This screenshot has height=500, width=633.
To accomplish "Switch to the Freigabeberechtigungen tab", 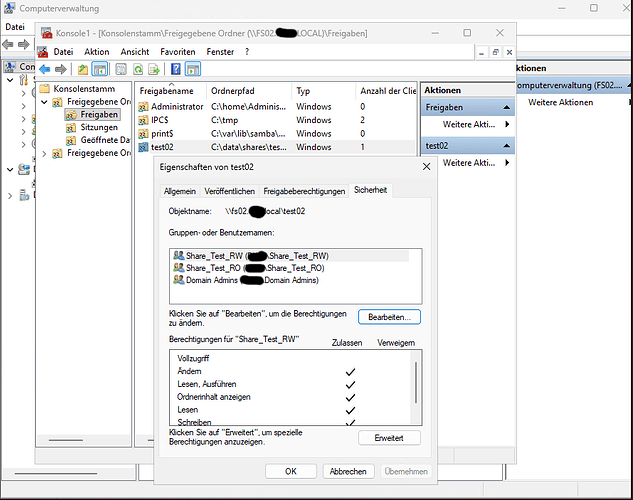I will pyautogui.click(x=304, y=190).
